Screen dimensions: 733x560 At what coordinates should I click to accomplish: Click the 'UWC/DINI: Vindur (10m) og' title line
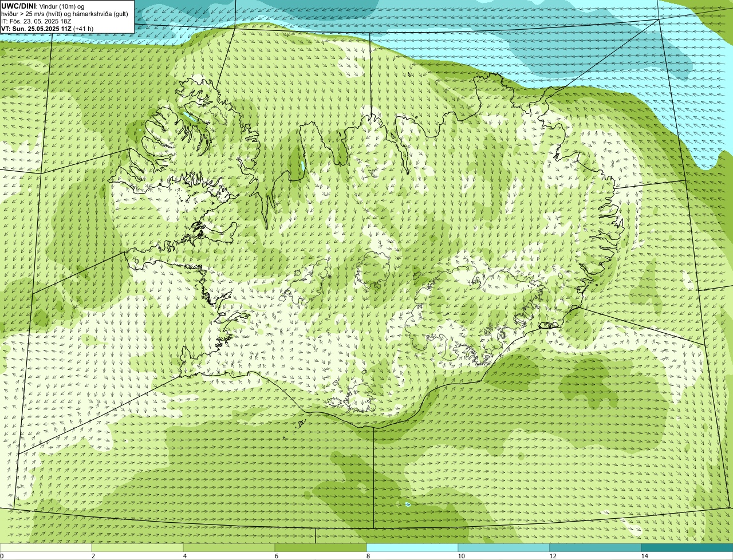[42, 6]
